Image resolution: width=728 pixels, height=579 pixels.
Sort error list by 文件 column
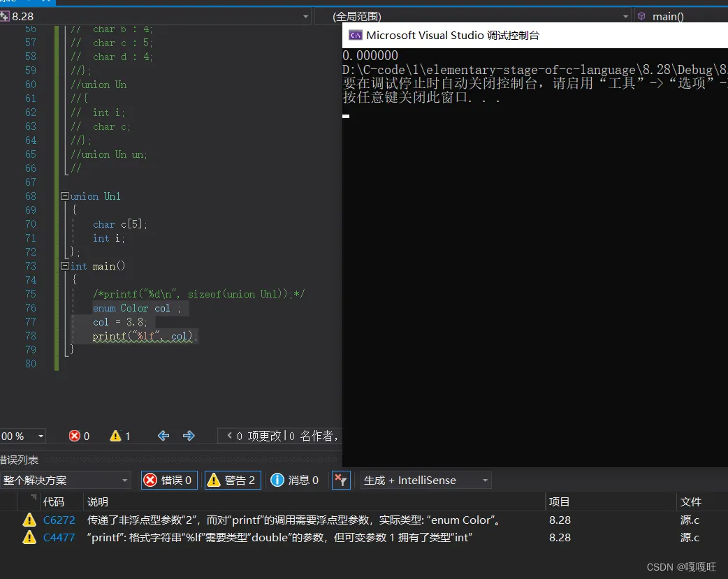point(690,502)
